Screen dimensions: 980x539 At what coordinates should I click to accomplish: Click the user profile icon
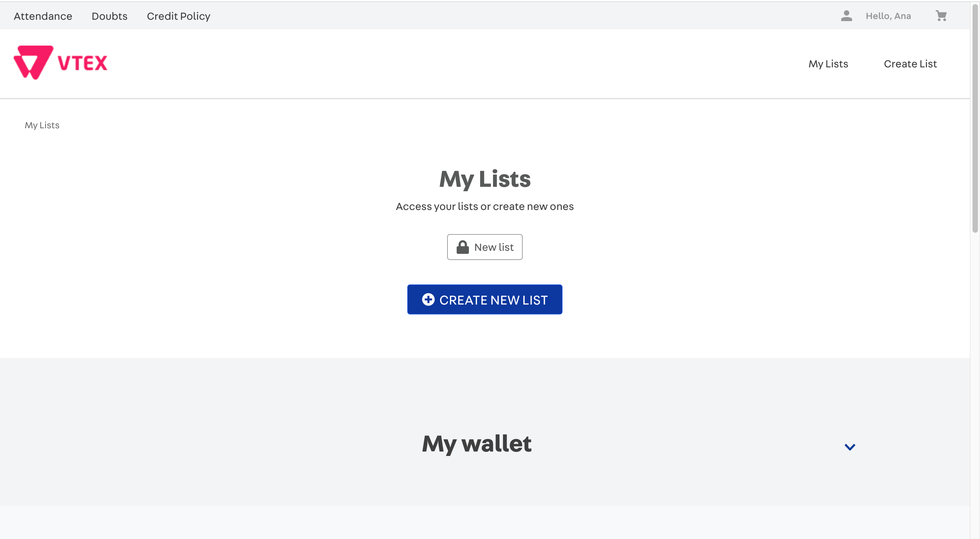847,16
